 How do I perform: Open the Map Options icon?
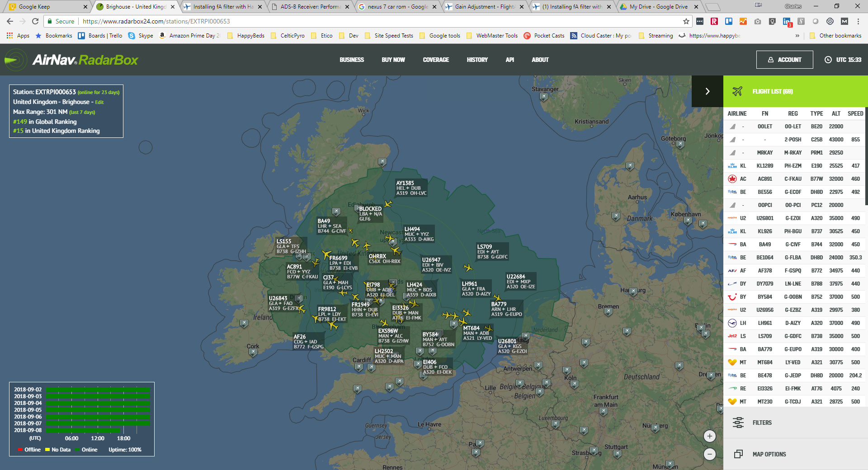738,454
